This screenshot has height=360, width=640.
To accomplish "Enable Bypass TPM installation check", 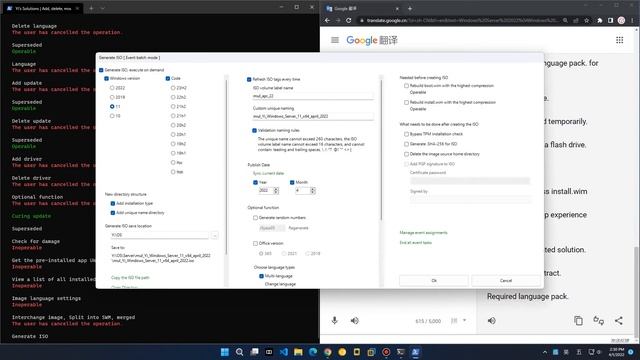I will (406, 134).
